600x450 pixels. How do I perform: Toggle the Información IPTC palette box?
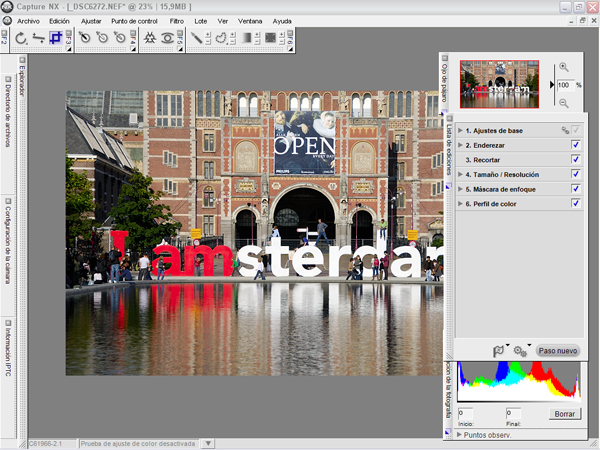click(x=8, y=323)
